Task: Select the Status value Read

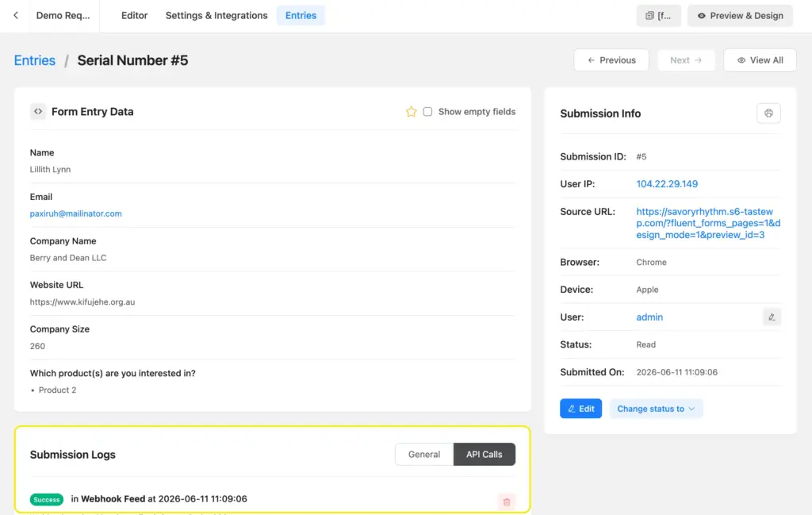Action: point(645,344)
